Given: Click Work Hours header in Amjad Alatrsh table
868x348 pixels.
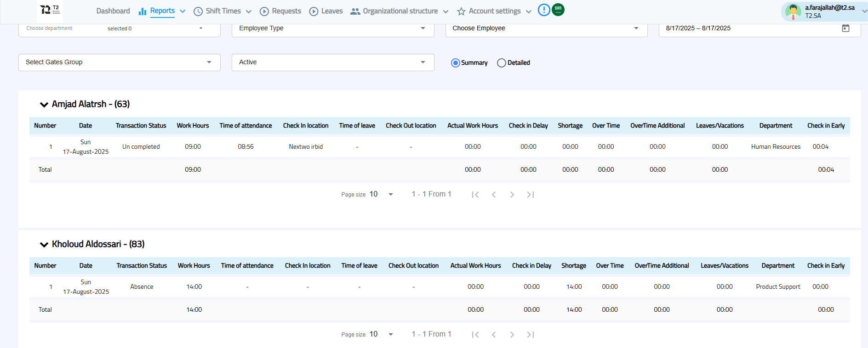Looking at the screenshot, I should pyautogui.click(x=193, y=126).
